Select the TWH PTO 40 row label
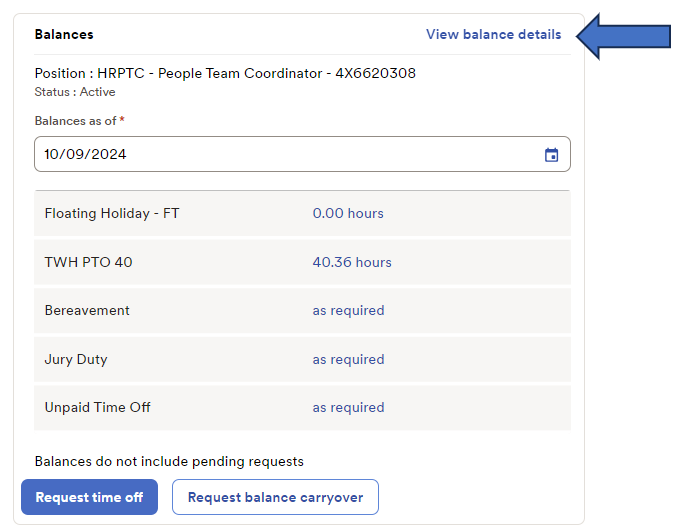679x529 pixels. click(x=88, y=262)
